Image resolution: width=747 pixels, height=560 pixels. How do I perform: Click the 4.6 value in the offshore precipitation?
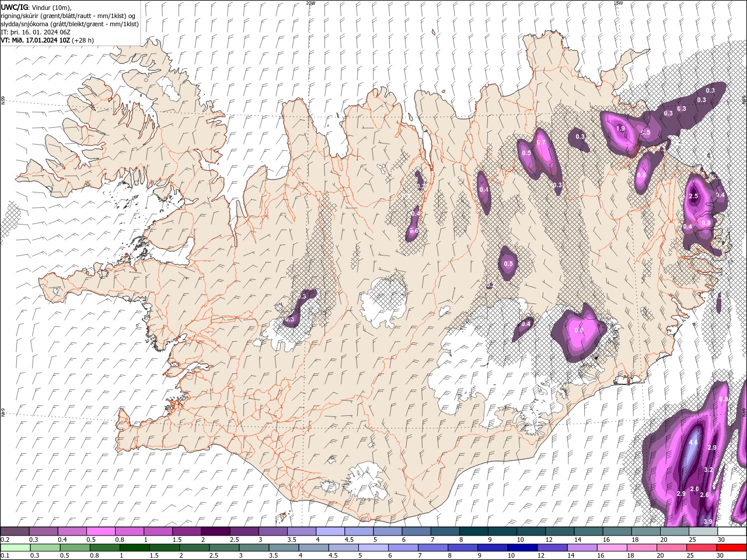pos(693,443)
